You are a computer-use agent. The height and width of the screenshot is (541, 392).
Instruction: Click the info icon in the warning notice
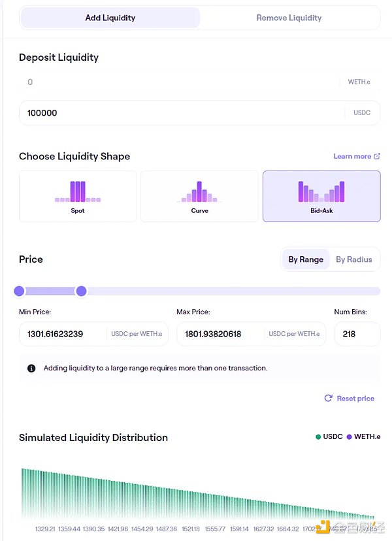pos(31,369)
